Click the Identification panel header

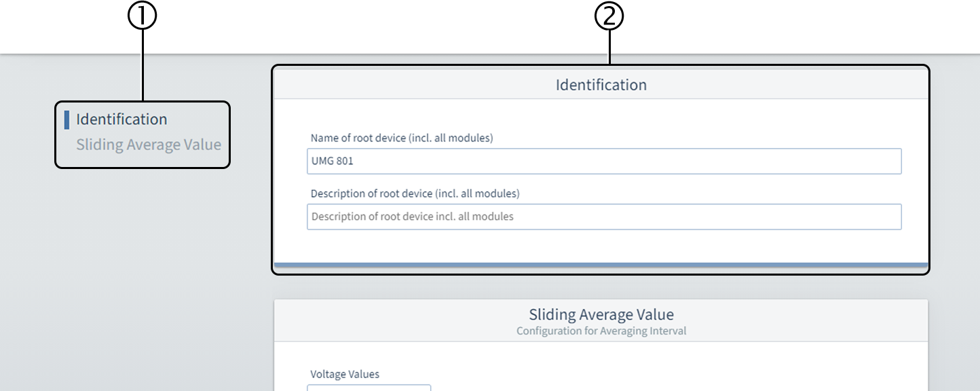601,84
